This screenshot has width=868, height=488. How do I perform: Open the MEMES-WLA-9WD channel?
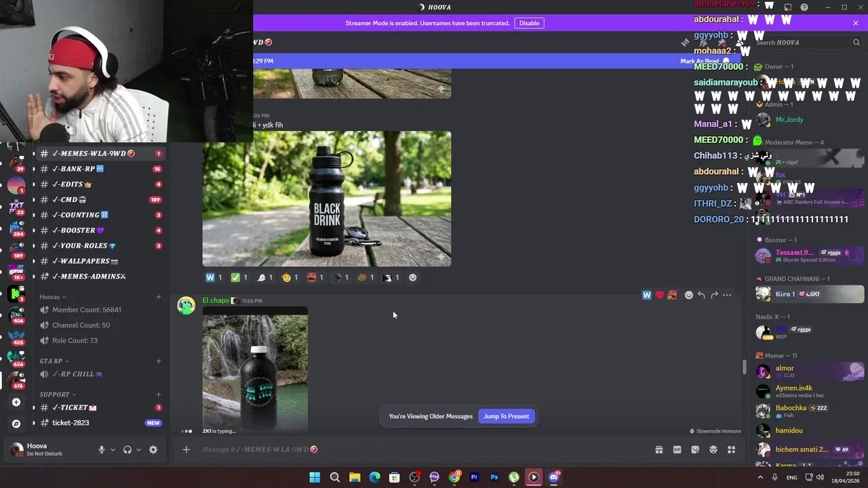click(99, 153)
